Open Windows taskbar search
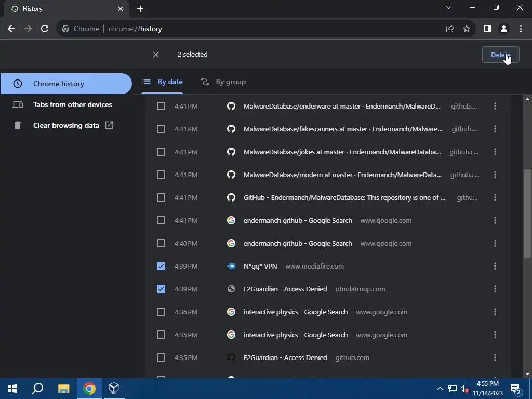 click(37, 389)
